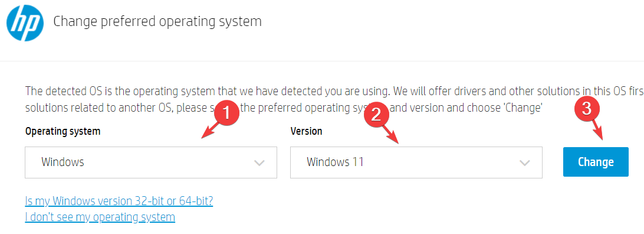This screenshot has width=644, height=234.
Task: Click the detected OS description paragraph
Action: pos(334,99)
